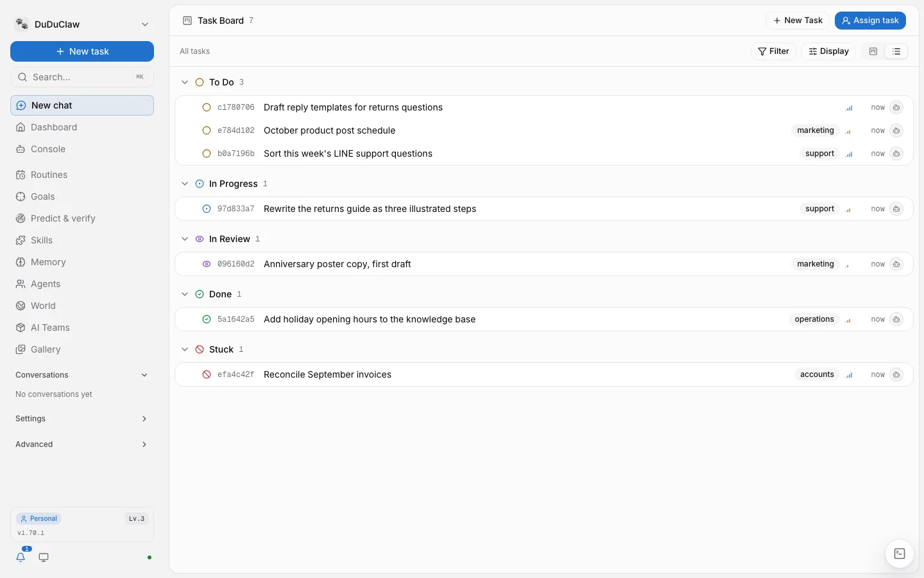924x578 pixels.
Task: Click the Task Board header icon
Action: [x=187, y=21]
